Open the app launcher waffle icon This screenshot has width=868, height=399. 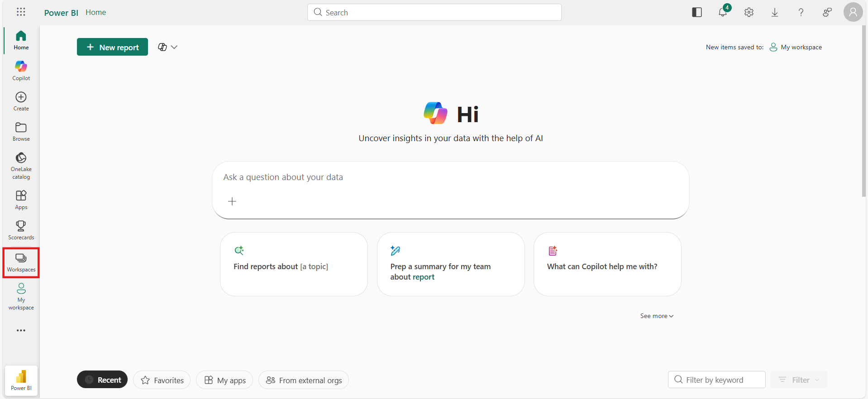pos(21,12)
